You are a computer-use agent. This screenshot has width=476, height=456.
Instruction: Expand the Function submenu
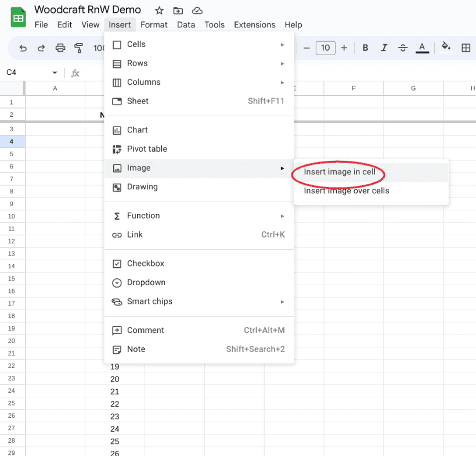coord(199,216)
